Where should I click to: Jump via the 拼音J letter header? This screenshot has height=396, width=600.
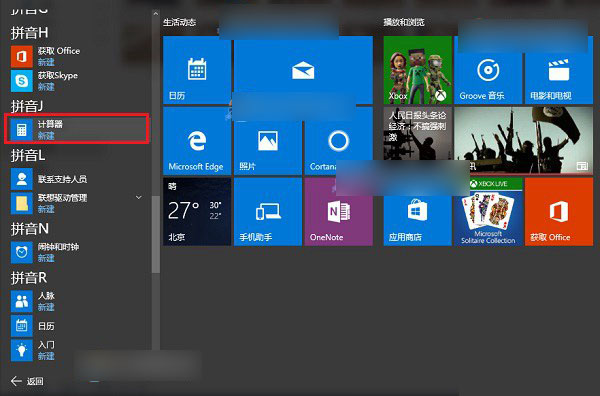[27, 106]
